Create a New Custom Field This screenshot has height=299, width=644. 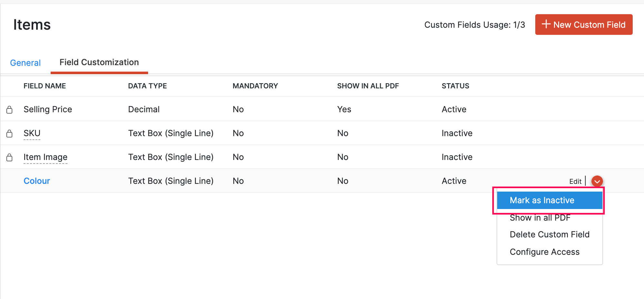click(x=584, y=25)
